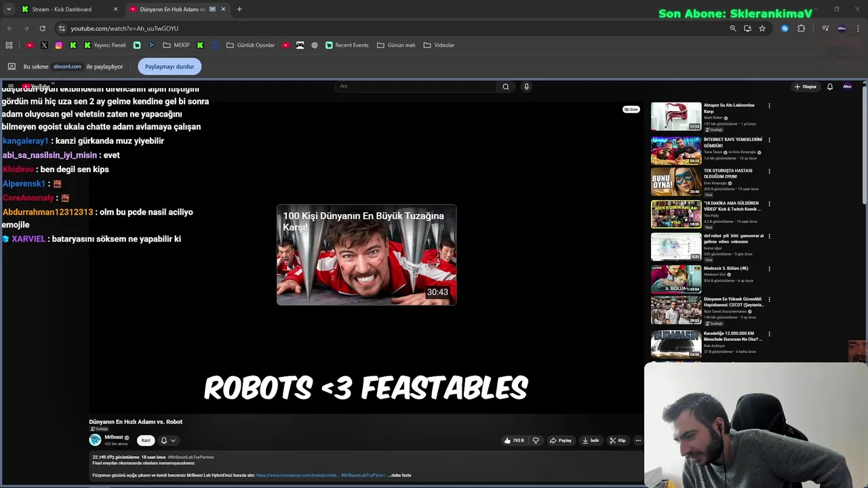Open the site information icon in address bar

coord(62,28)
